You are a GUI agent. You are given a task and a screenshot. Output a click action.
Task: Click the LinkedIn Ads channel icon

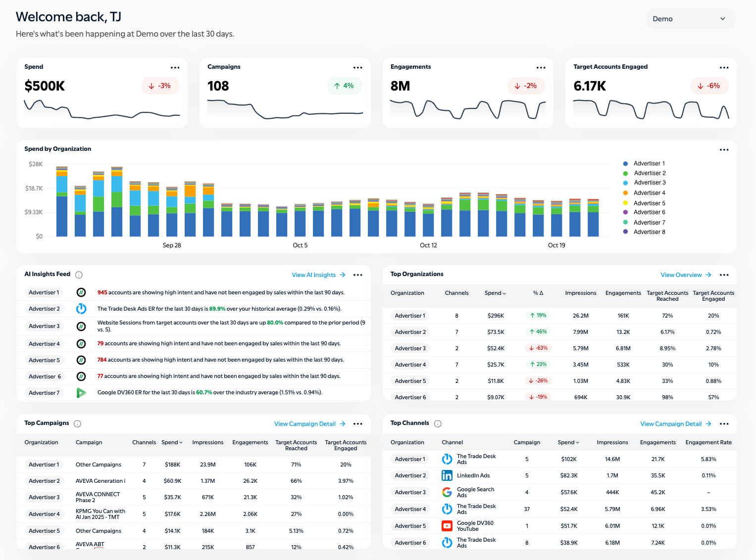[x=447, y=475]
